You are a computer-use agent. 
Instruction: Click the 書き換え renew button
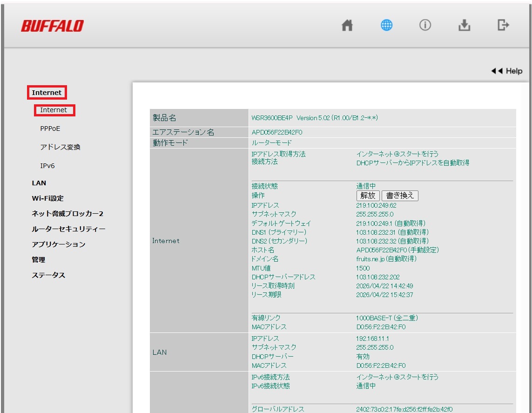pyautogui.click(x=400, y=196)
